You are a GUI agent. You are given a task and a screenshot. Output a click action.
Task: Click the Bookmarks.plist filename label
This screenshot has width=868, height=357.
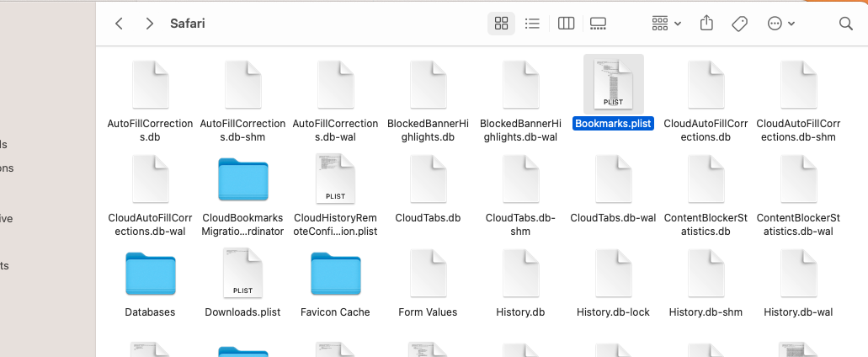pos(614,124)
